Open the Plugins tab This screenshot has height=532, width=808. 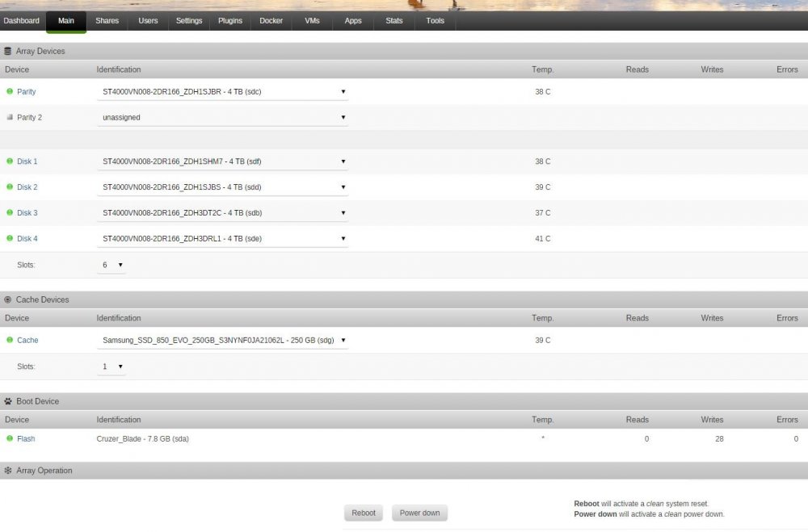(x=229, y=21)
